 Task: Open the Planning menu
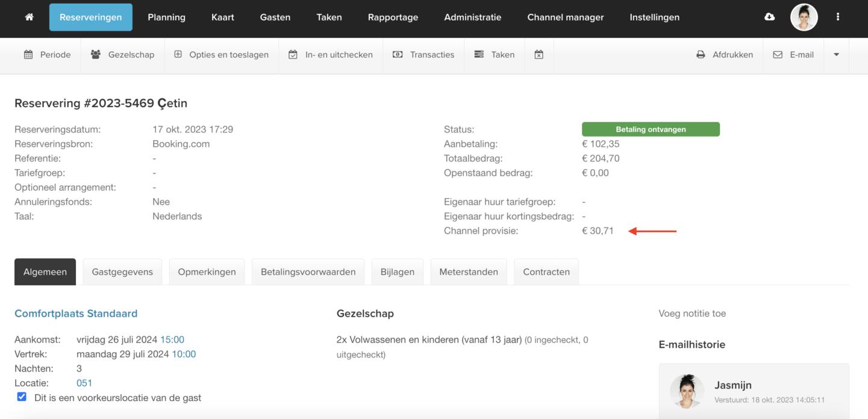pos(166,17)
